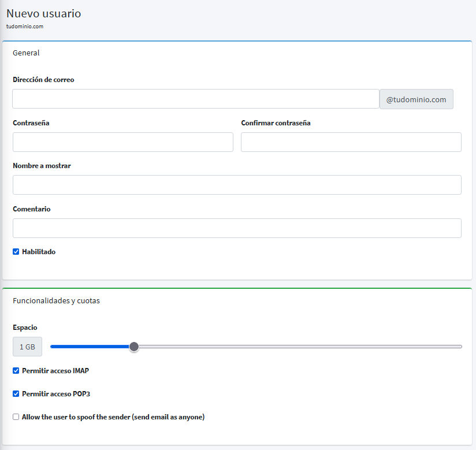The image size is (476, 450).
Task: Enable the spoof the sender checkbox
Action: [x=16, y=417]
